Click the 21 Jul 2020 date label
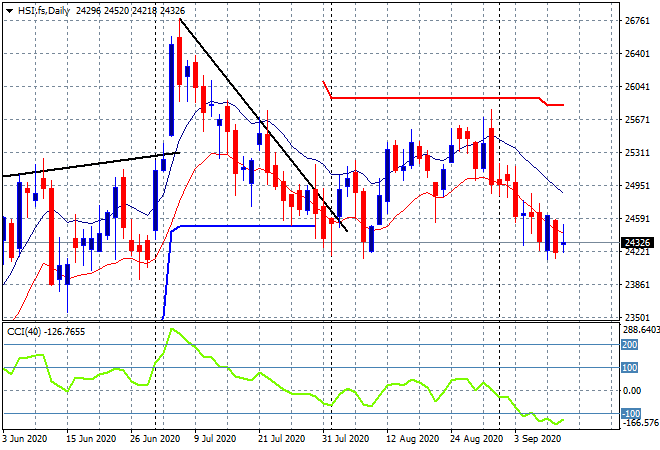 (282, 439)
